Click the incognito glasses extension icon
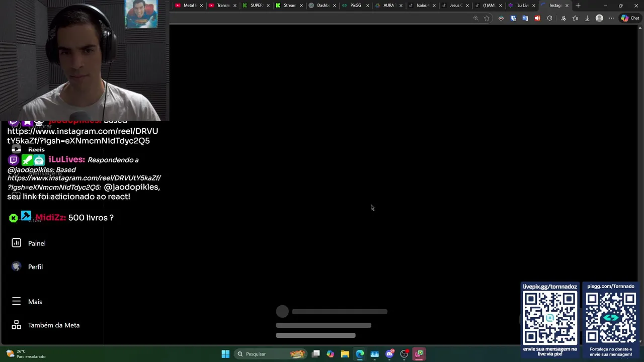The height and width of the screenshot is (362, 644). pos(501,18)
